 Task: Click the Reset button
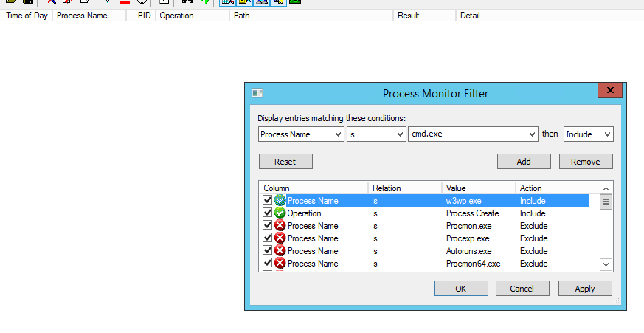(285, 162)
